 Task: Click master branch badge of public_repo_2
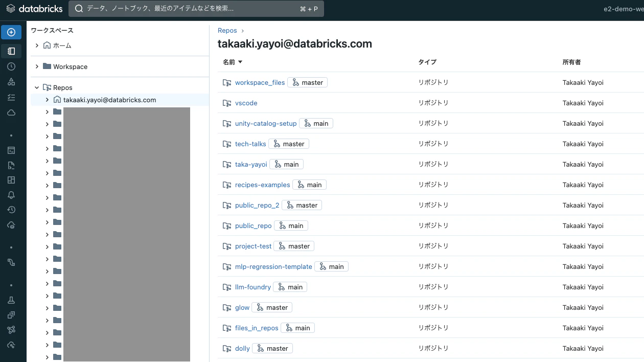pos(302,205)
